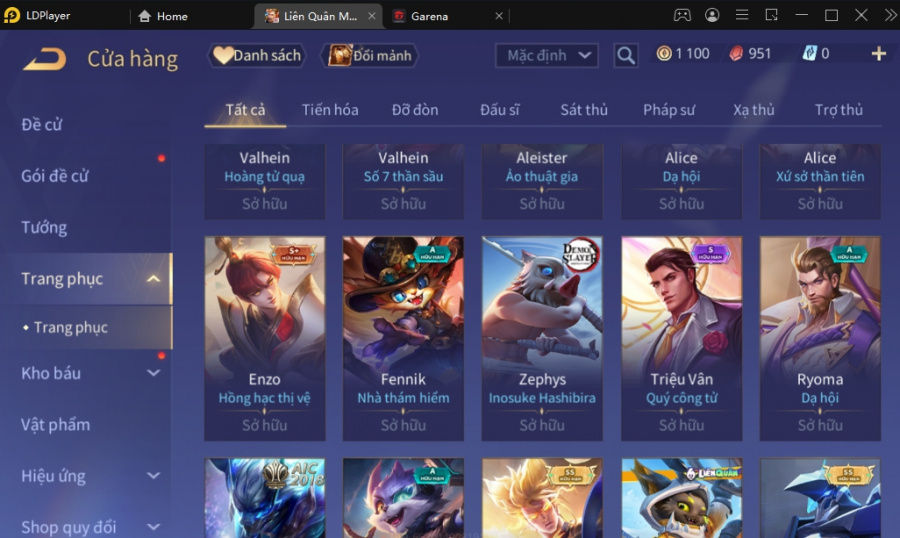
Task: Click the red gem balance icon
Action: coord(736,53)
